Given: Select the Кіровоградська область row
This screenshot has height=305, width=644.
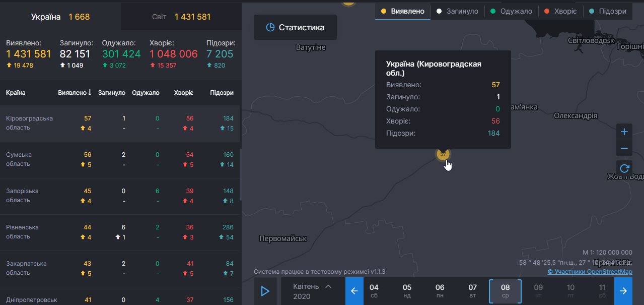Looking at the screenshot, I should pyautogui.click(x=120, y=124).
